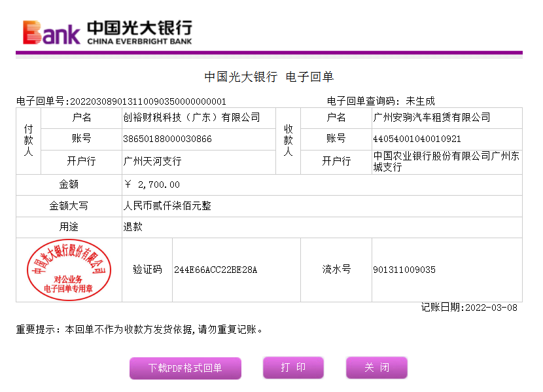This screenshot has width=543, height=392.
Task: Click the receipt query code status 未生成
Action: coord(420,101)
